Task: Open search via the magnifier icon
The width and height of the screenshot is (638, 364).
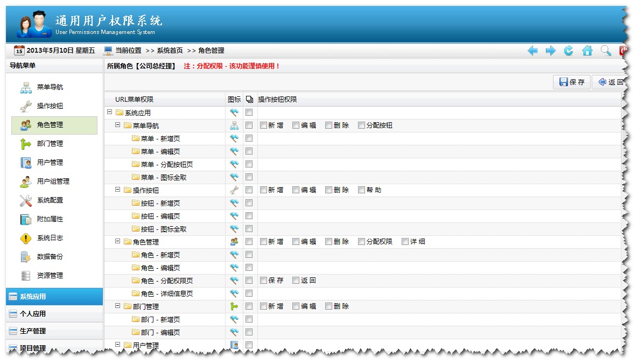Action: (x=605, y=50)
